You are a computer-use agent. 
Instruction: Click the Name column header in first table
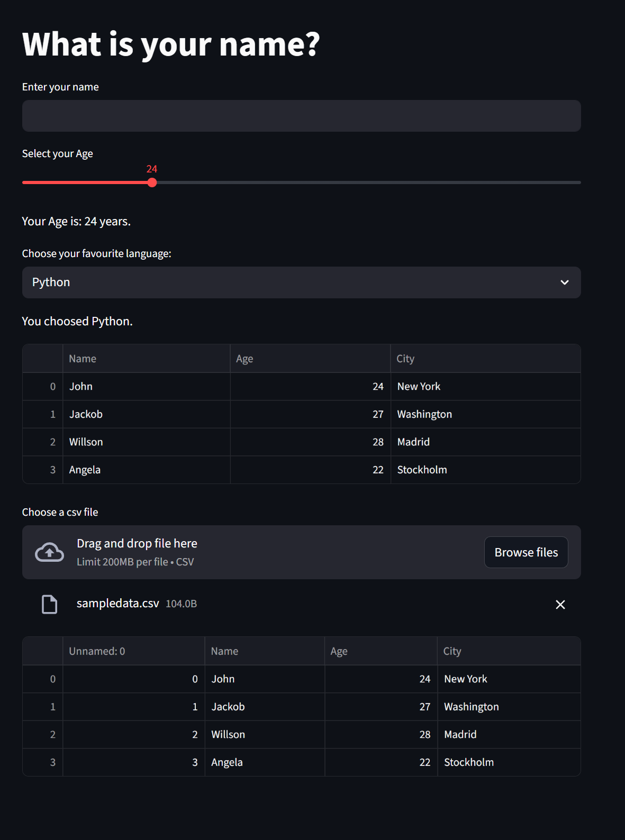[x=146, y=359]
